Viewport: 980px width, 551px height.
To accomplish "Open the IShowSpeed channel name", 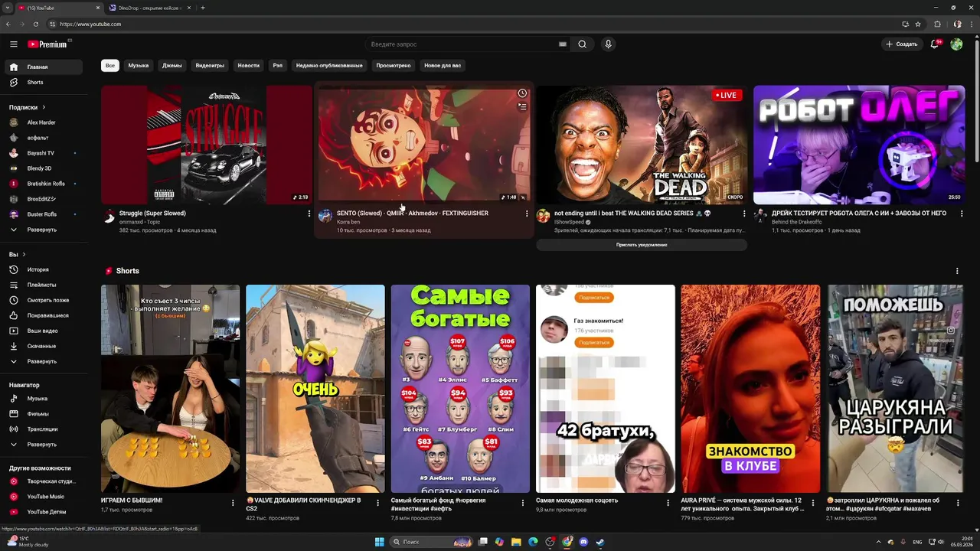I will (569, 222).
